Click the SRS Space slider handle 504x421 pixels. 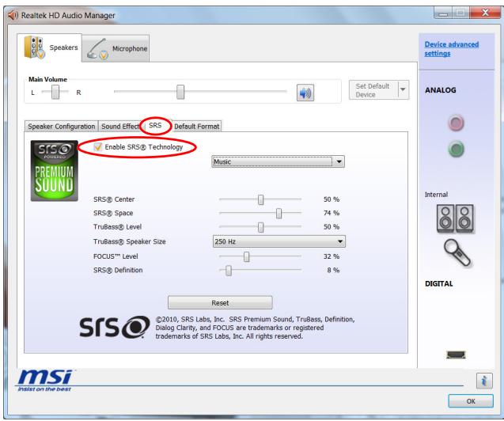(279, 213)
